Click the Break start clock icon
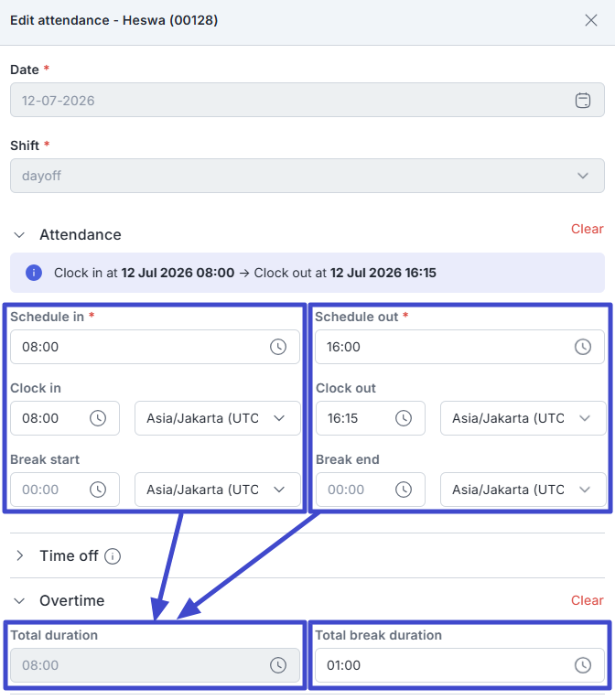 (98, 490)
